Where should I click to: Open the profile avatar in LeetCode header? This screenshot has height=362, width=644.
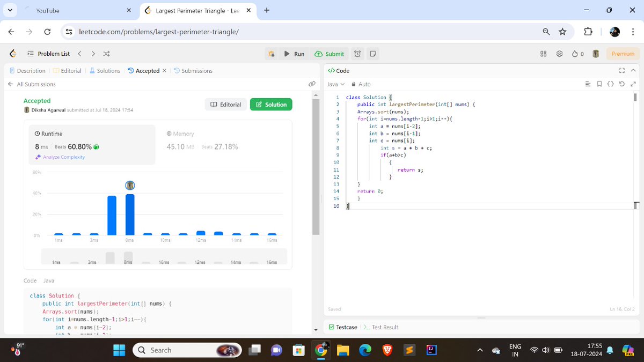[x=596, y=54]
